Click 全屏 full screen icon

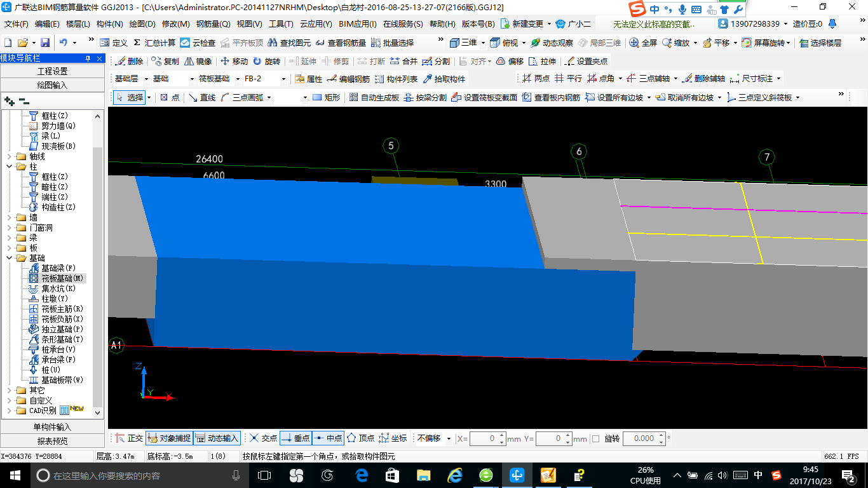[x=643, y=43]
